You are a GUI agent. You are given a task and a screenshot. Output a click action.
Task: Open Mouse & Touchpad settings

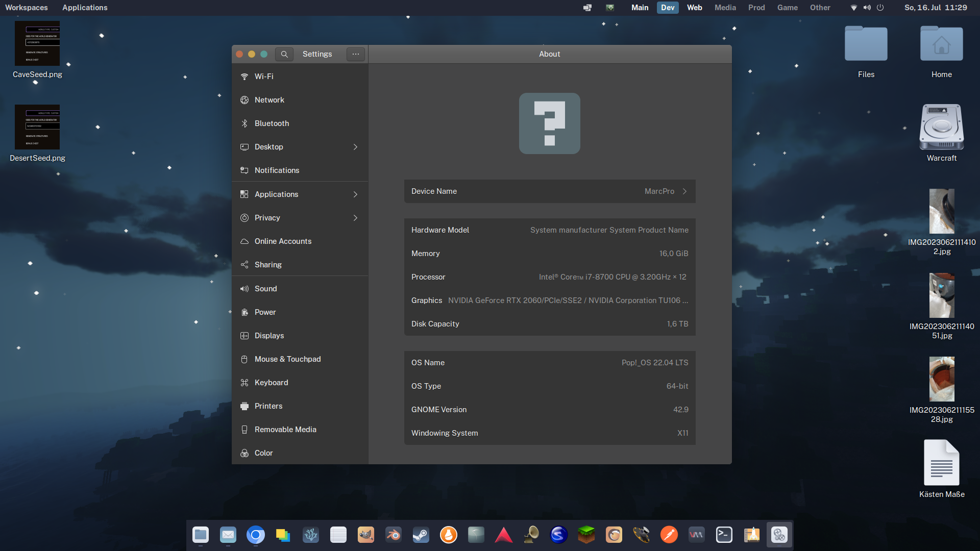[287, 359]
